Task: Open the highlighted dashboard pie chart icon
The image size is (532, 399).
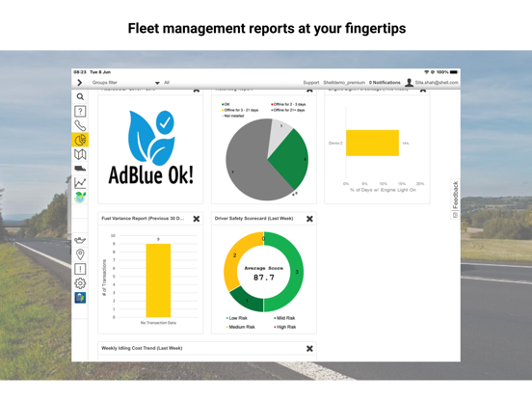Action: [80, 140]
